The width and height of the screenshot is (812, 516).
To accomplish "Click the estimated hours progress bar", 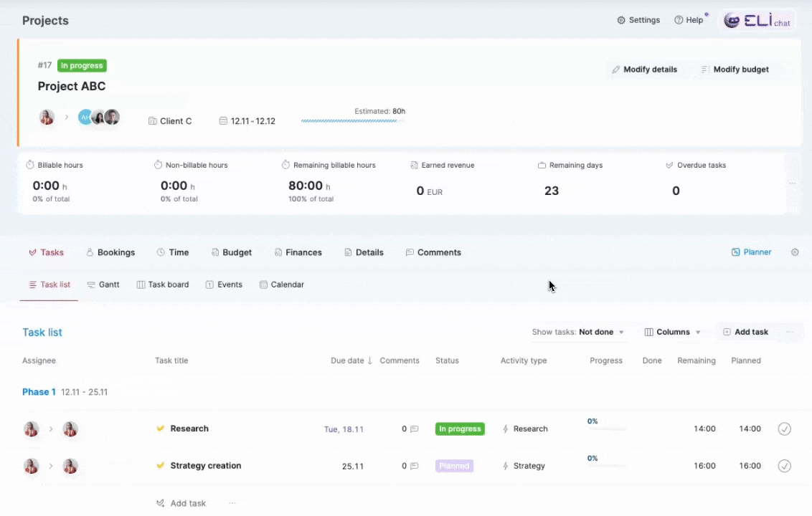I will (350, 121).
